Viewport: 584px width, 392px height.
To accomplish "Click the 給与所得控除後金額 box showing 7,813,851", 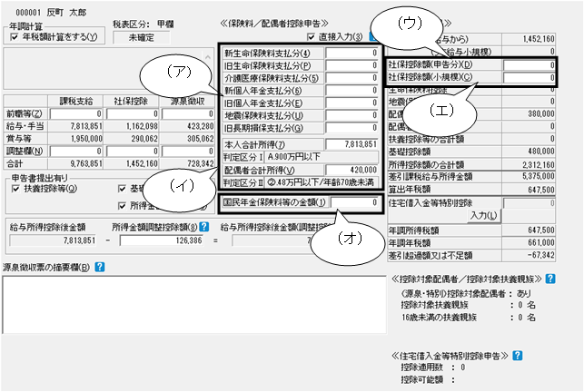I will [x=53, y=240].
